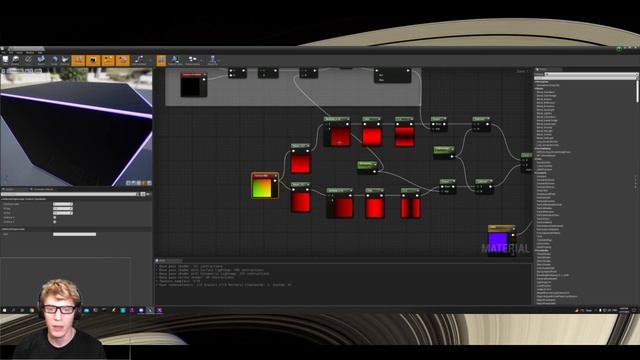Collapse the purple node's preview arrow
Viewport: 640px width, 360px height.
(x=513, y=228)
